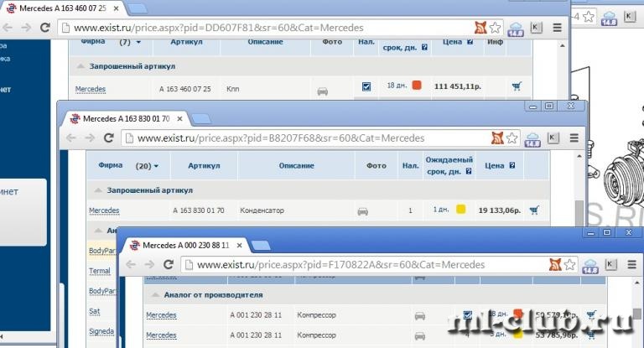Go forward in the A 163 830 01 70 window
The height and width of the screenshot is (348, 644).
coord(90,138)
